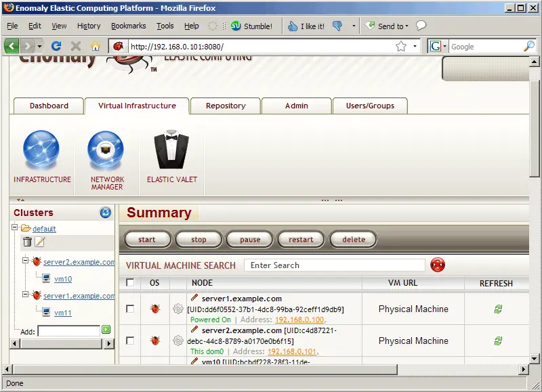Open the Network Manager icon

pos(106,149)
